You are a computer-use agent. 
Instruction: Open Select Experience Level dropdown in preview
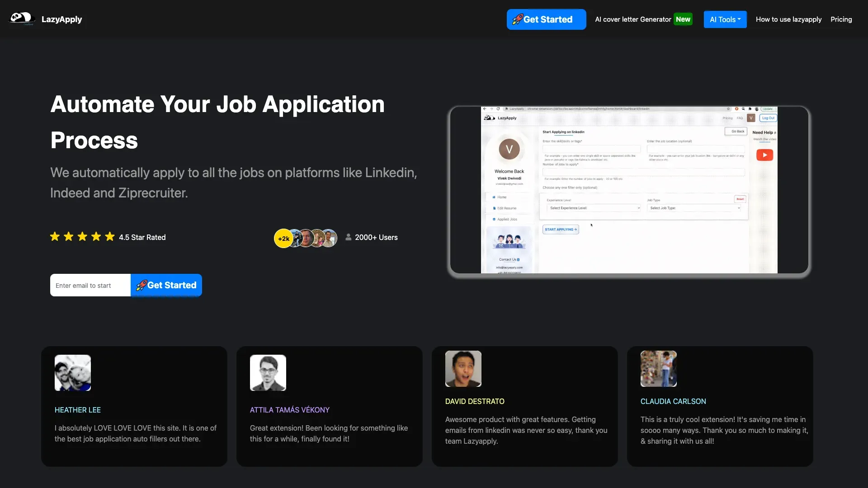point(594,208)
